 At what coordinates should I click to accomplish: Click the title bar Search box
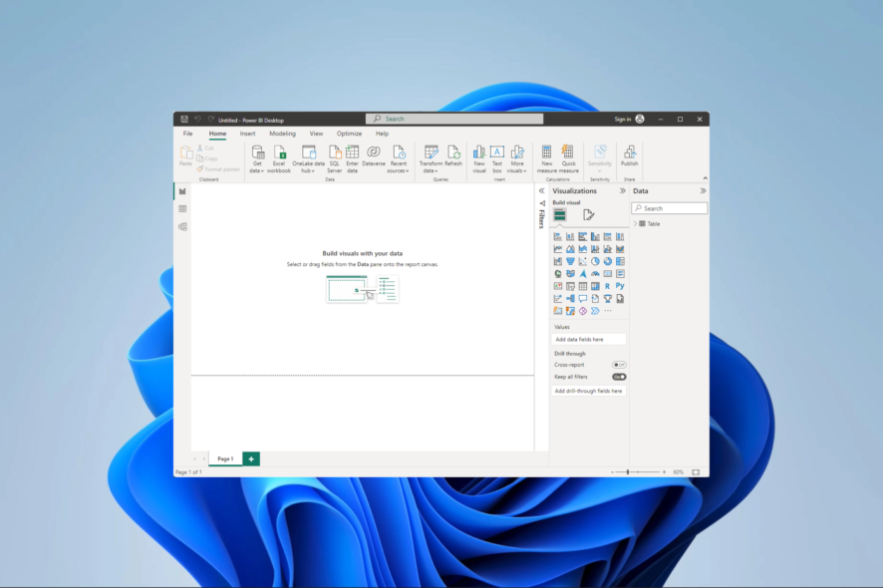point(454,119)
